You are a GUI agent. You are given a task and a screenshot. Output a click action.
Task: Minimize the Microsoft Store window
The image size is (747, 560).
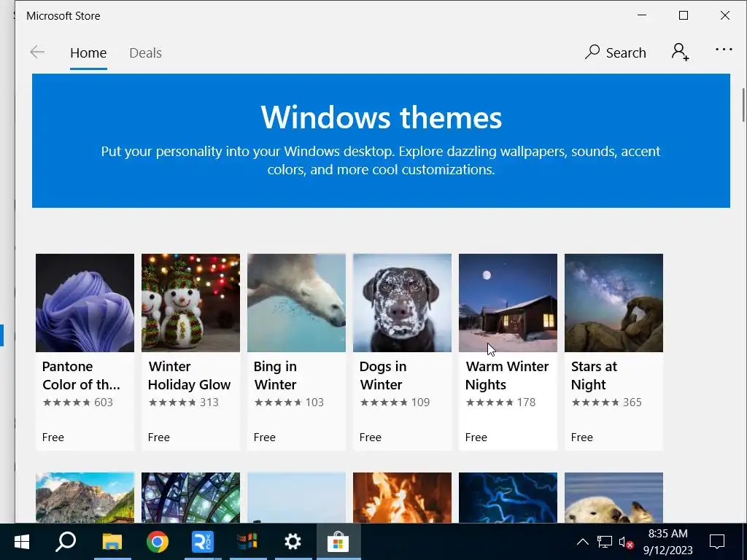coord(642,15)
